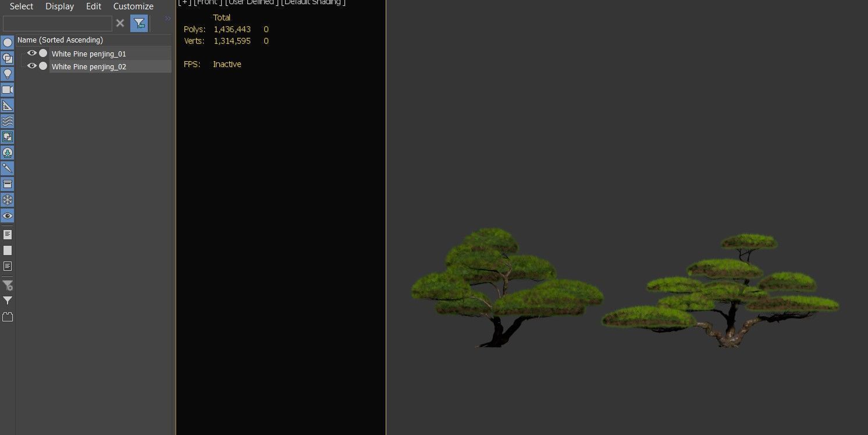Open the filter configuration funnel-gear icon

8,285
